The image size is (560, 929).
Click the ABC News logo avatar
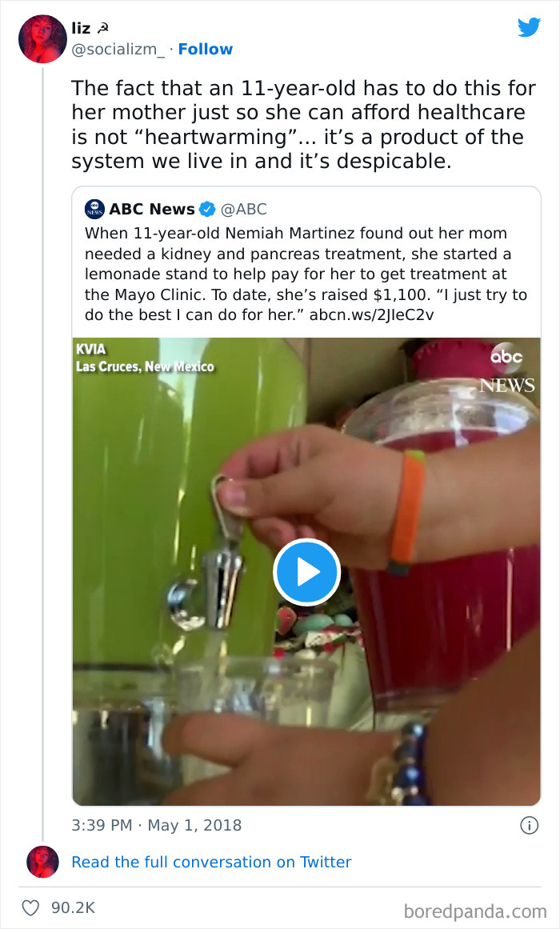(94, 210)
